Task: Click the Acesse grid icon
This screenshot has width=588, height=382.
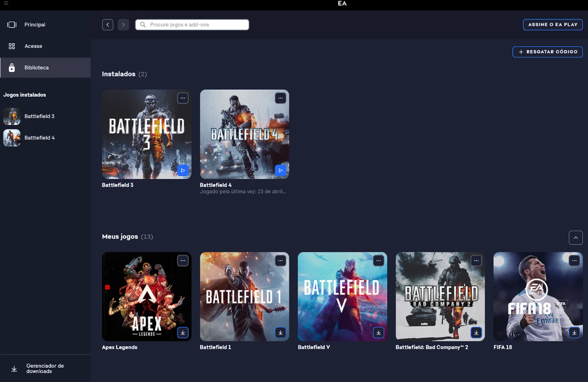Action: point(12,46)
